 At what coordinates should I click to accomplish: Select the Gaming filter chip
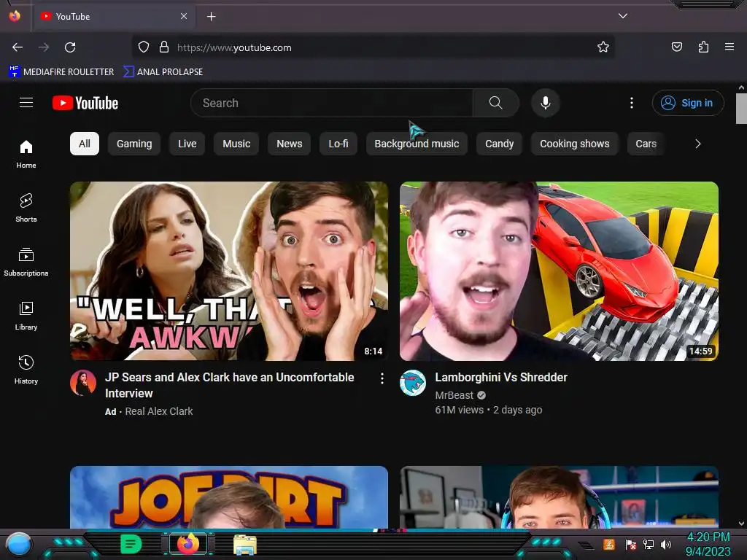click(x=134, y=144)
